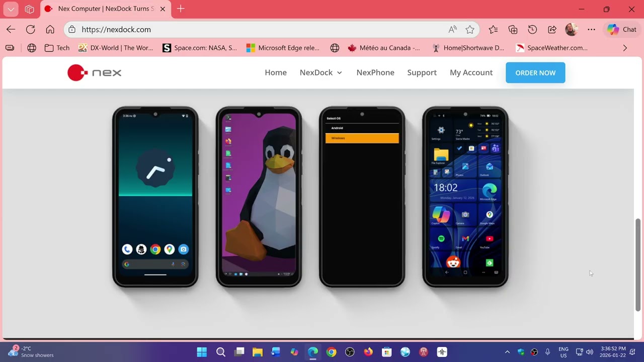The image size is (644, 362).
Task: Click the Select OS boot menu phone
Action: coord(362,197)
